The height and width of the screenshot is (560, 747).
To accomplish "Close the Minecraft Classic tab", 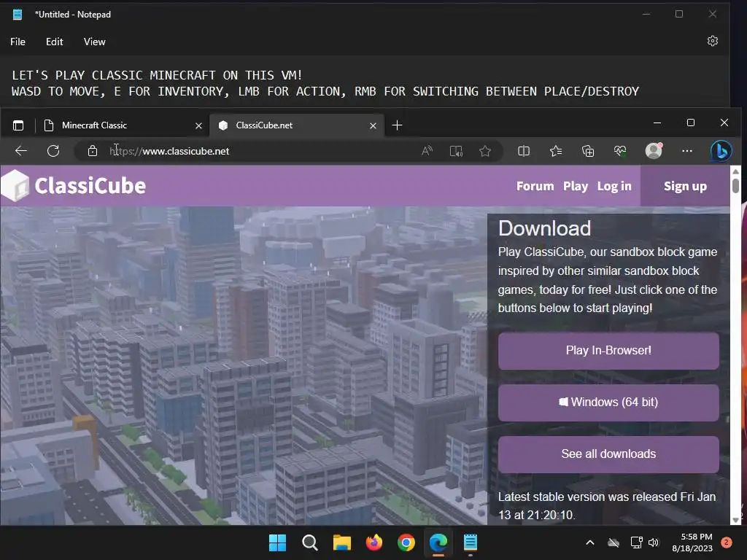I will [x=198, y=125].
